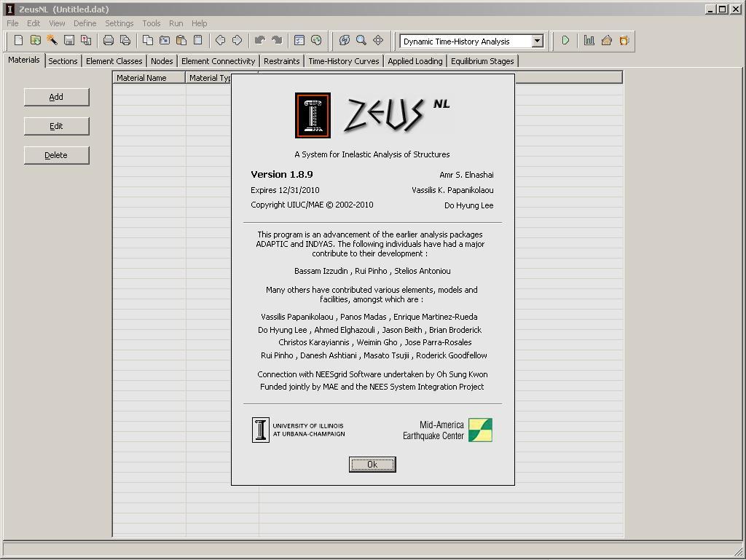
Task: Open the bar chart post-processor icon
Action: (x=589, y=40)
